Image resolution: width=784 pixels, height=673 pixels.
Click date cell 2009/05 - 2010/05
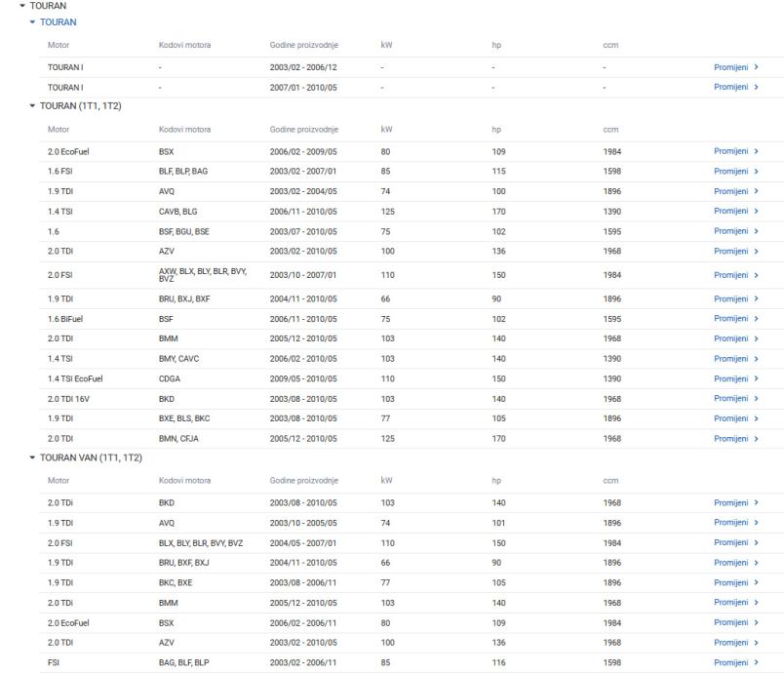pos(303,378)
